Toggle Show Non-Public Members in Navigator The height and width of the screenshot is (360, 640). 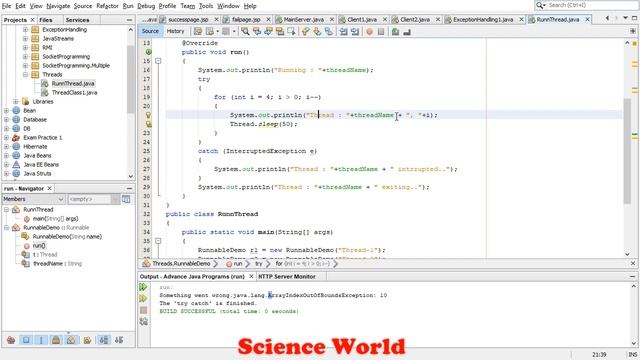click(56, 340)
